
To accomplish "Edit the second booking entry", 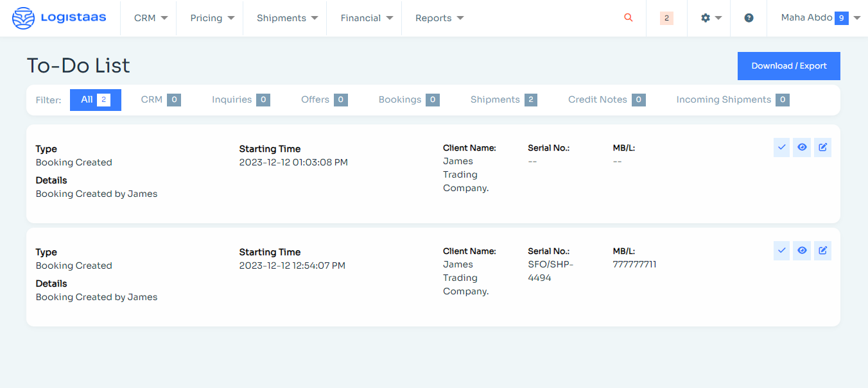I will [x=822, y=250].
